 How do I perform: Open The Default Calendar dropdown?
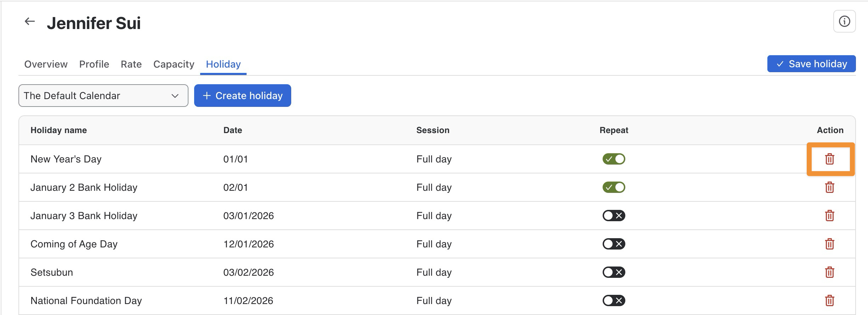tap(103, 96)
